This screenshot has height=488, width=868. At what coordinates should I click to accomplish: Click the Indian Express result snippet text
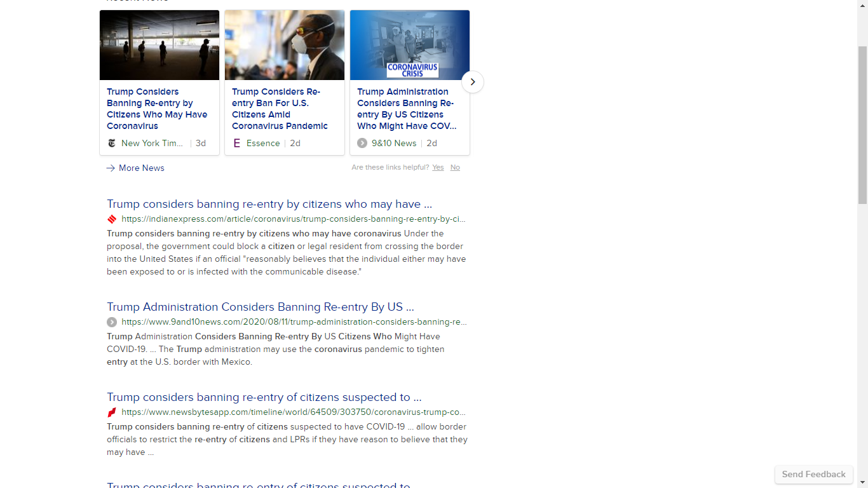click(287, 252)
